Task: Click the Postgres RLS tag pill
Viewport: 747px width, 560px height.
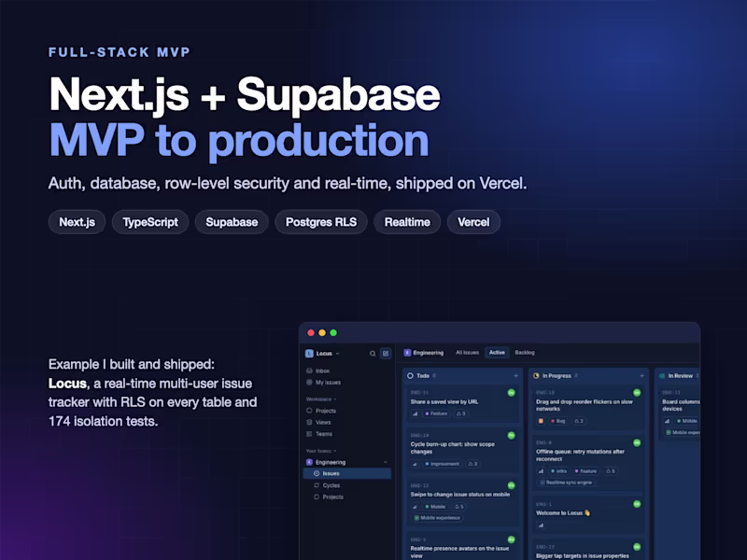Action: [x=321, y=222]
